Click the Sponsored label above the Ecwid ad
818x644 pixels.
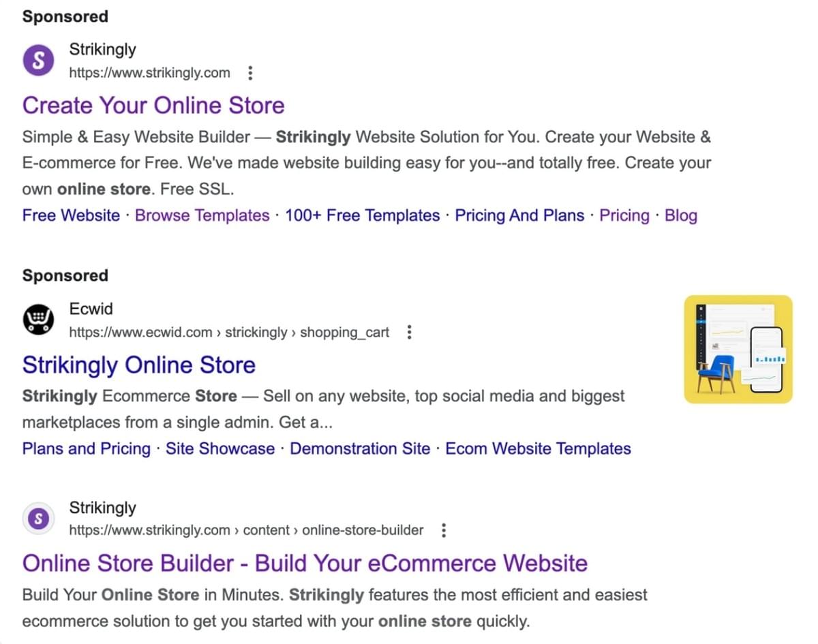[65, 275]
